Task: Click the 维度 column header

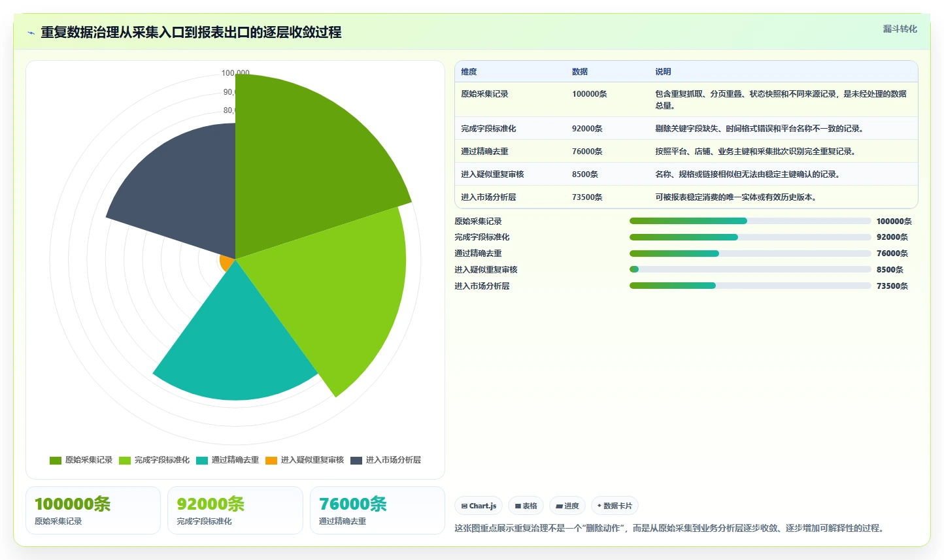Action: (469, 72)
